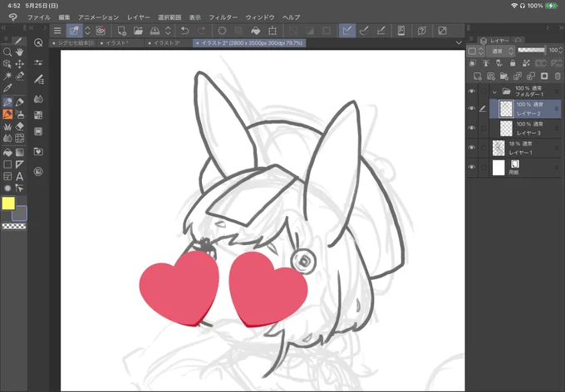565x392 pixels.
Task: Click the Clear dotted-circle icon in the command bar
Action: (x=223, y=31)
